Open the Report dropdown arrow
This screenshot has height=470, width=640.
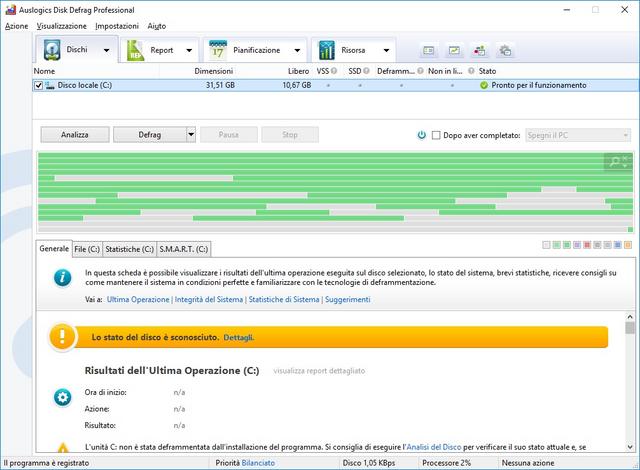click(189, 51)
